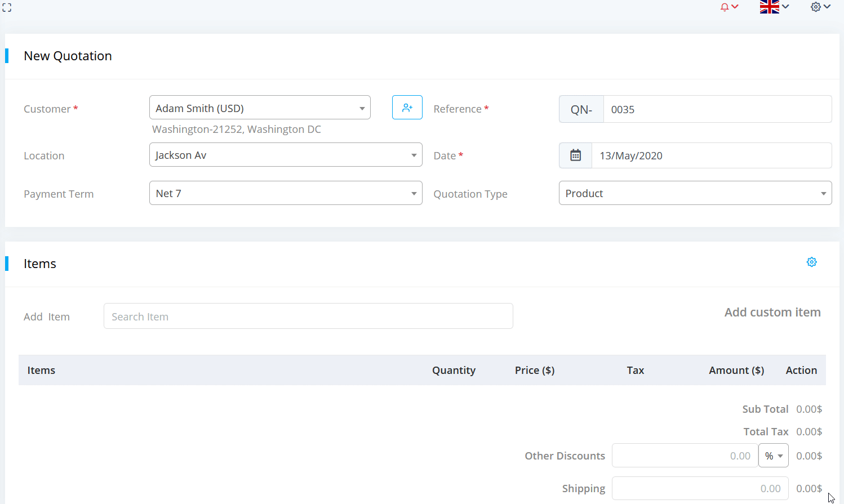The width and height of the screenshot is (844, 504).
Task: Click the Reference number field
Action: [717, 109]
